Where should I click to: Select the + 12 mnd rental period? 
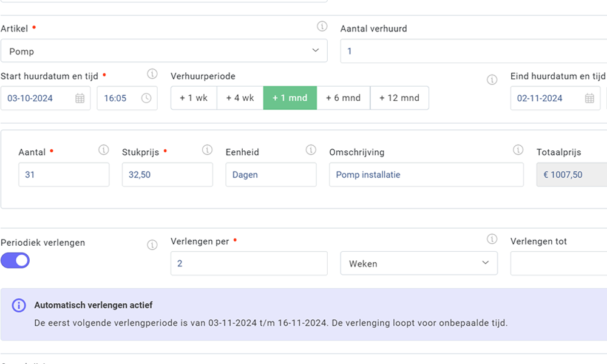pyautogui.click(x=399, y=98)
